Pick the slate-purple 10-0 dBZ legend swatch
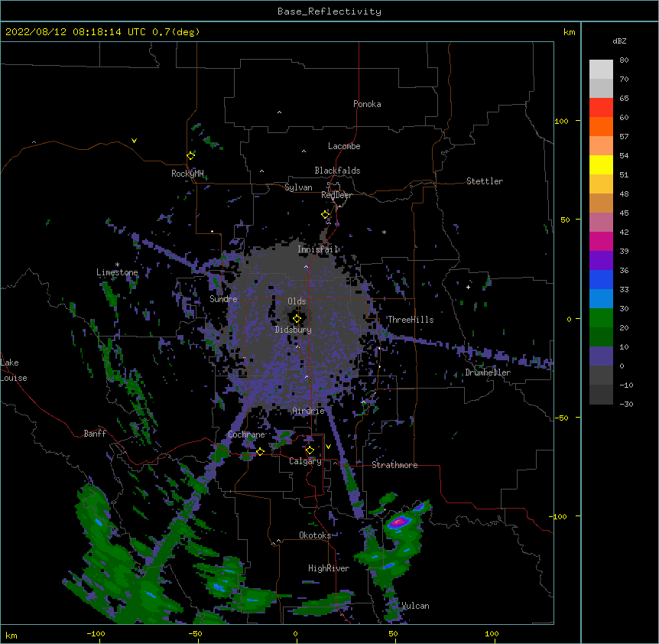Viewport: 659px width, 644px height. [x=601, y=356]
